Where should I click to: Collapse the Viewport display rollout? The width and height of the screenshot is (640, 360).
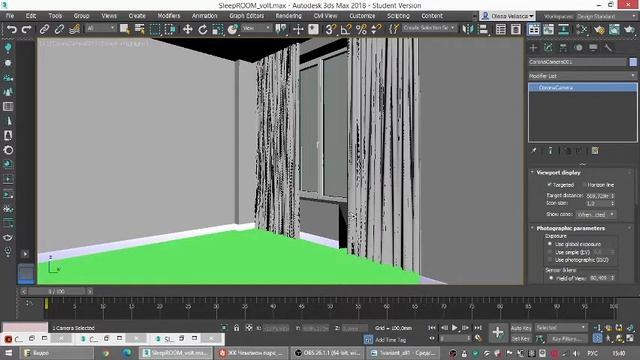(x=558, y=173)
